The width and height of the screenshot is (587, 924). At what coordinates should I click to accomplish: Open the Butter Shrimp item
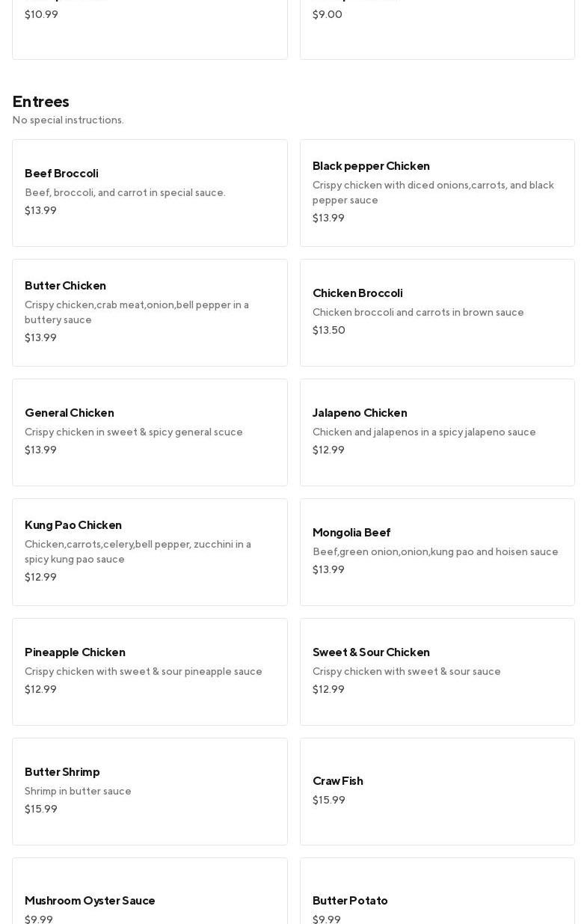coord(150,791)
